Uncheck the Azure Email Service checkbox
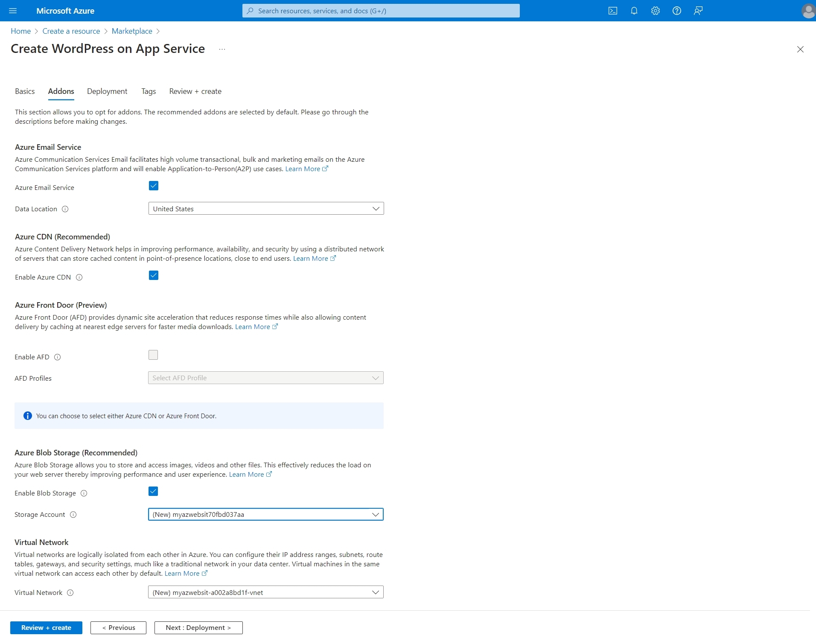This screenshot has width=816, height=644. pos(154,186)
